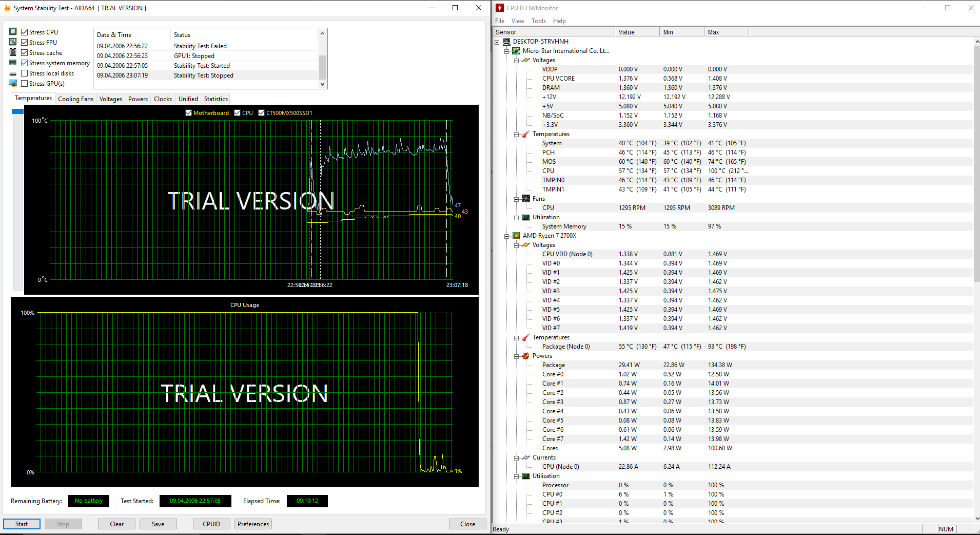Screen dimensions: 980x535
Task: Click the Ryzen Temperatures thermometer icon
Action: pyautogui.click(x=526, y=337)
